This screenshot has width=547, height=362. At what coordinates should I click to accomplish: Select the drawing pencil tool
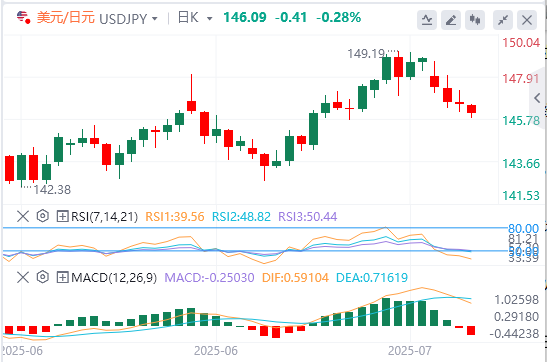451,20
